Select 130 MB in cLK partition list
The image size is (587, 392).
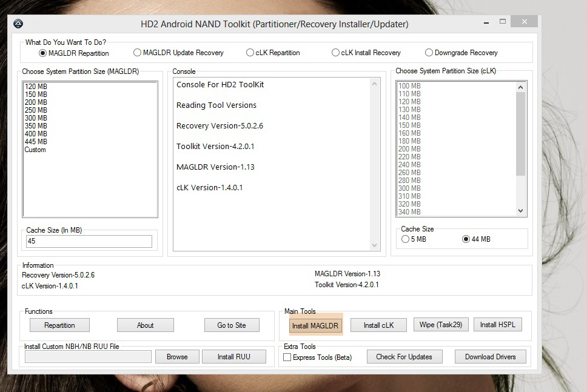click(x=409, y=109)
